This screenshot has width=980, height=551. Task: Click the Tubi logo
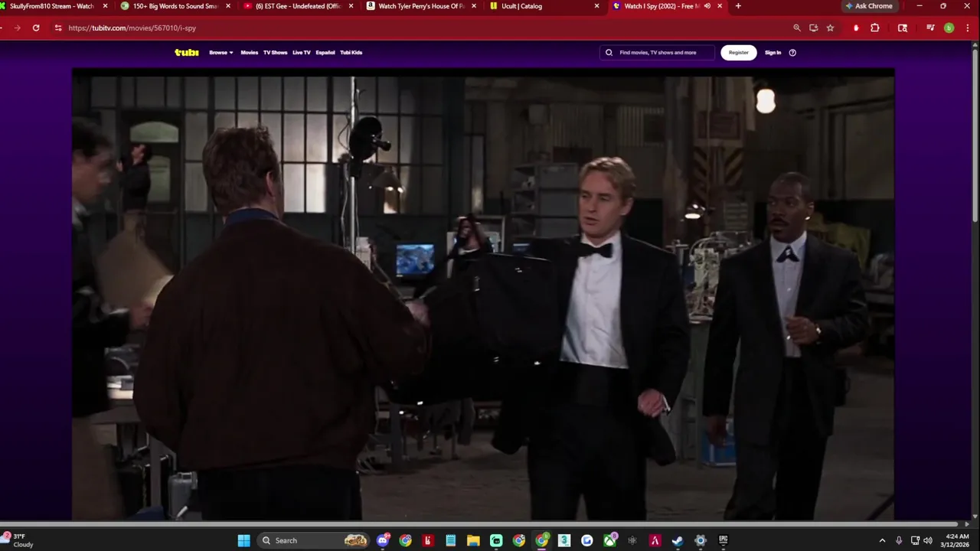pos(187,53)
